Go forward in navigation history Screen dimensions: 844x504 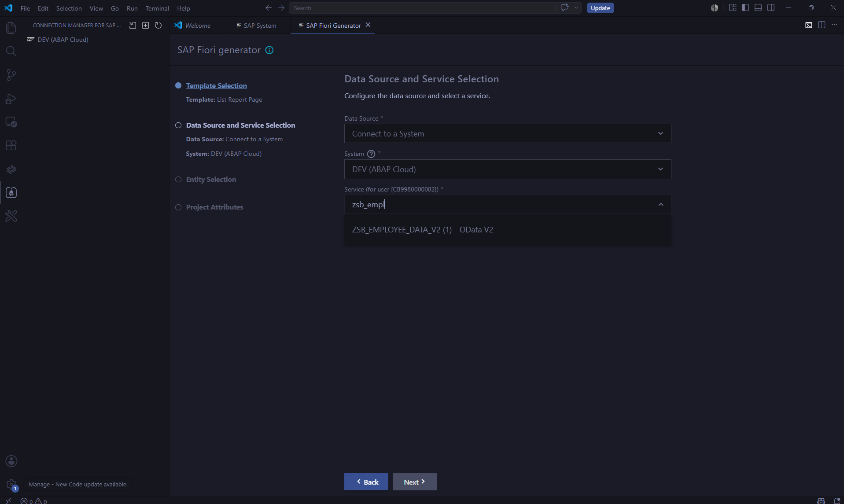tap(281, 8)
